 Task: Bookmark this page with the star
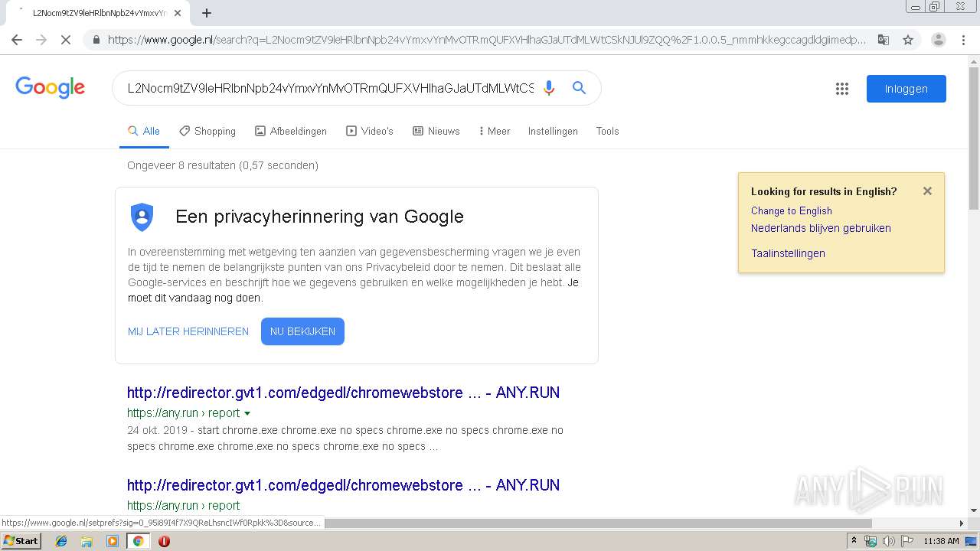[908, 40]
